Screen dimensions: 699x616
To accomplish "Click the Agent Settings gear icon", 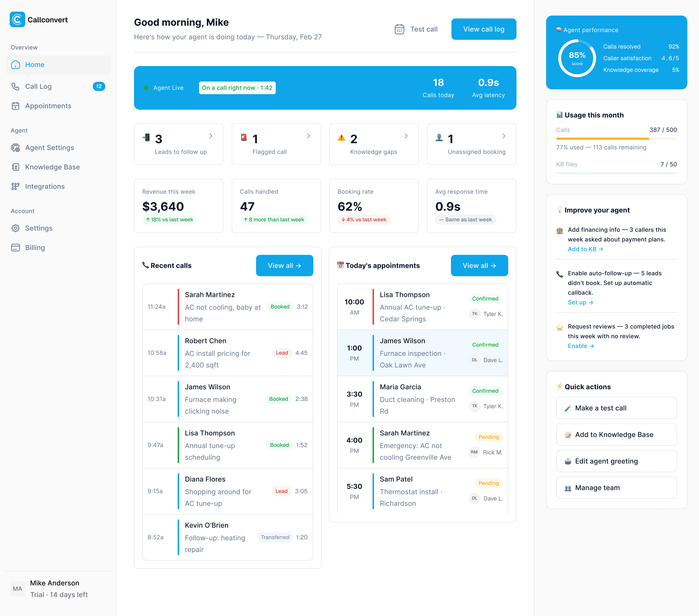I will tap(15, 148).
